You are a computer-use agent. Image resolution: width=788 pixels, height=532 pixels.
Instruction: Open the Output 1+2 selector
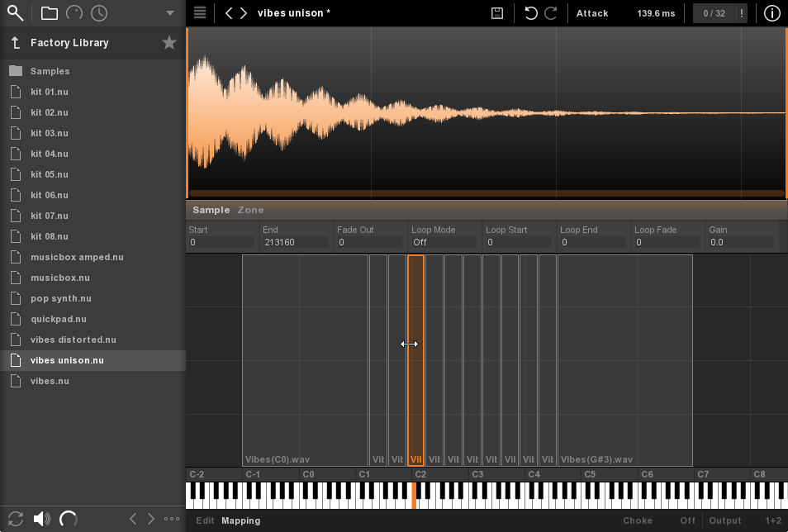pyautogui.click(x=772, y=520)
